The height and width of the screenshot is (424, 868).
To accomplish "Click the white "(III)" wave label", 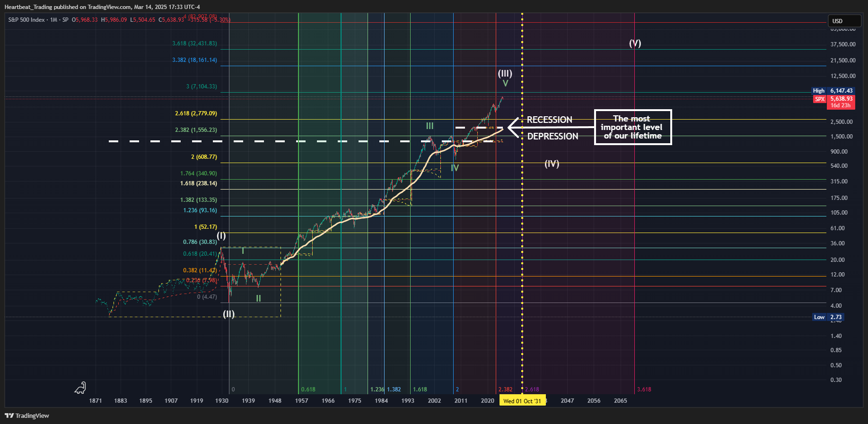I will pyautogui.click(x=505, y=73).
